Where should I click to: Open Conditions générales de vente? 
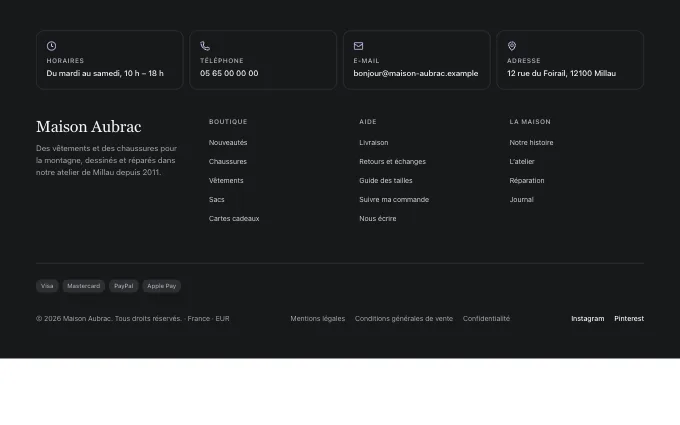coord(404,318)
